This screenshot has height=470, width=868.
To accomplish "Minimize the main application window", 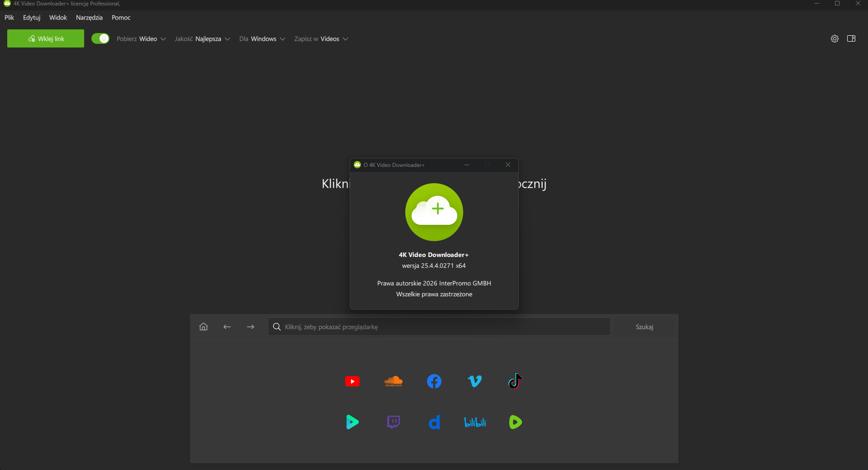I will point(817,4).
